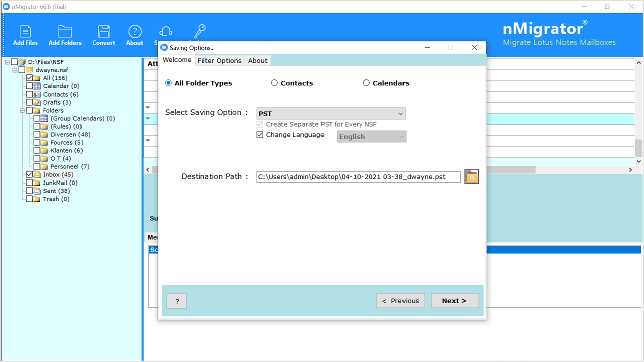Toggle the Change Language checkbox
The height and width of the screenshot is (362, 644).
click(260, 135)
